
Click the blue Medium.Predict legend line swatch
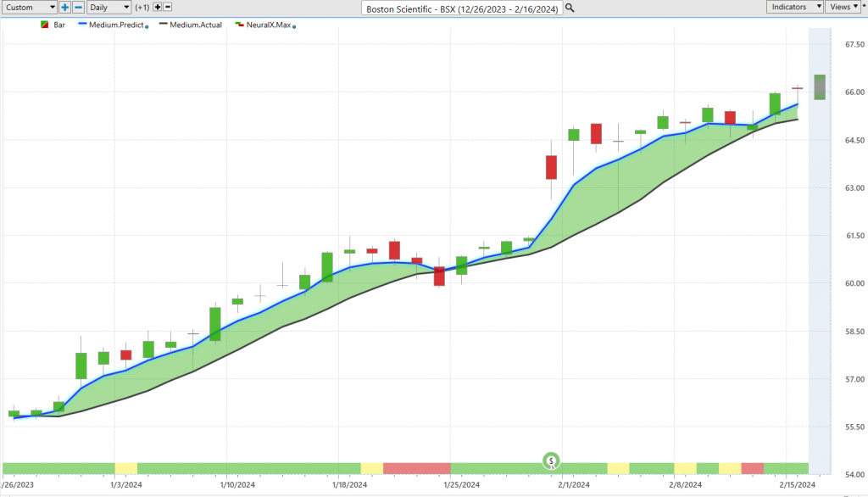83,25
